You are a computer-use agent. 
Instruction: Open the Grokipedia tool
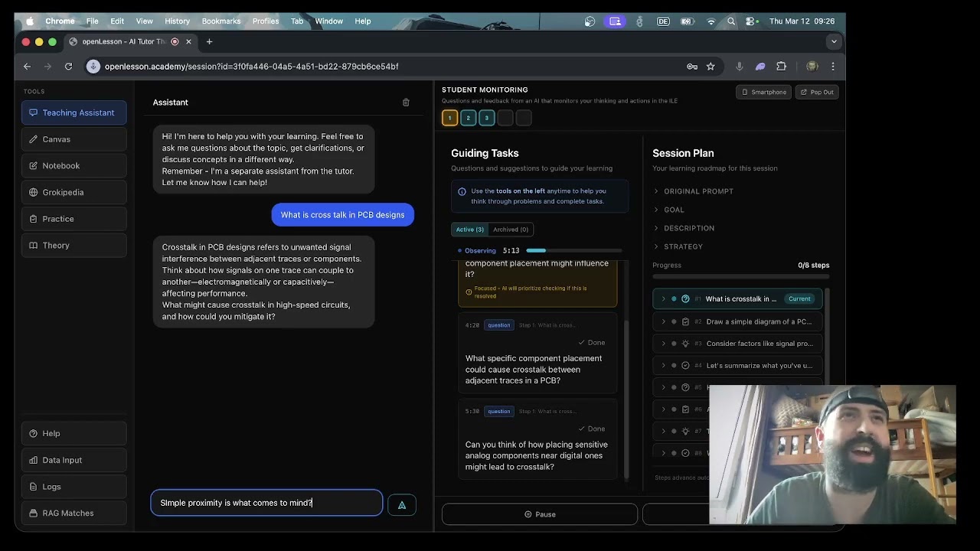(74, 192)
